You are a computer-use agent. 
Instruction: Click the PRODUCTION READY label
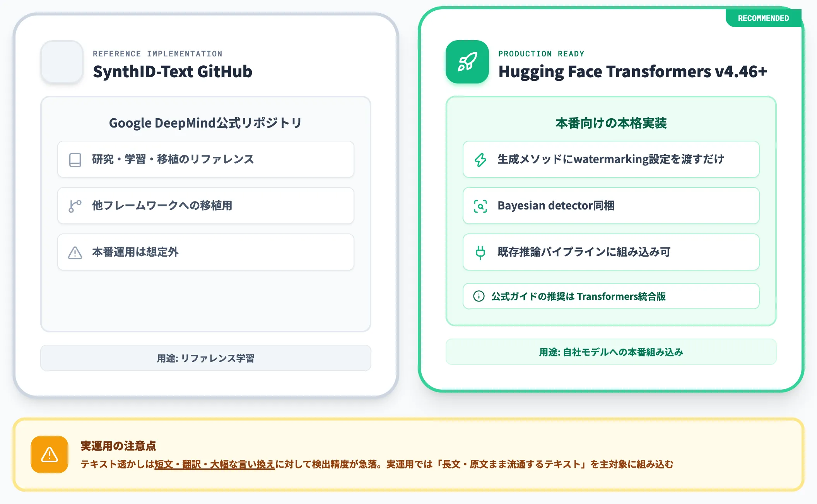(541, 54)
